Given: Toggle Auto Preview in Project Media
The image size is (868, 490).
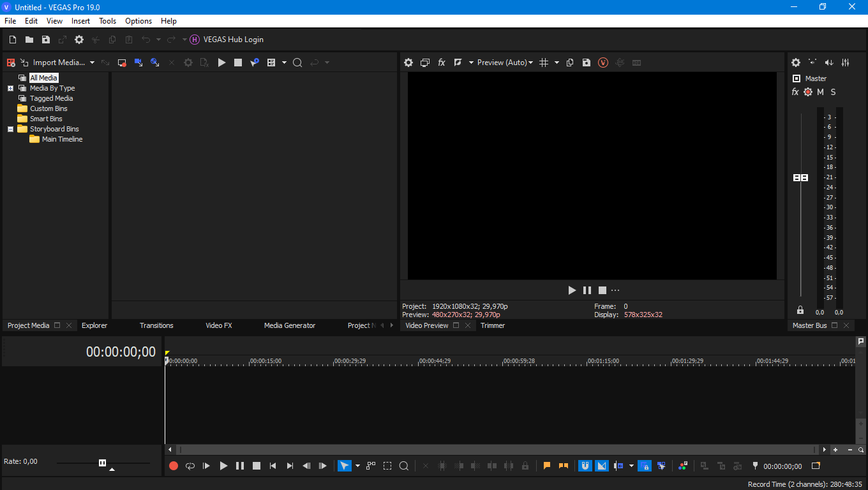Looking at the screenshot, I should pyautogui.click(x=255, y=63).
